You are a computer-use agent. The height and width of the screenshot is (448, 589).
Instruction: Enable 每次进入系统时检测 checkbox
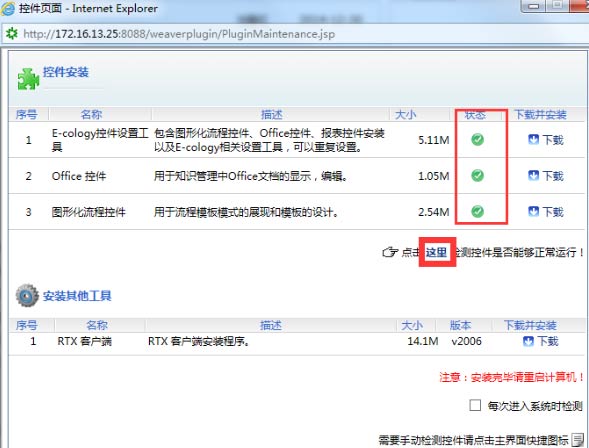pyautogui.click(x=475, y=405)
